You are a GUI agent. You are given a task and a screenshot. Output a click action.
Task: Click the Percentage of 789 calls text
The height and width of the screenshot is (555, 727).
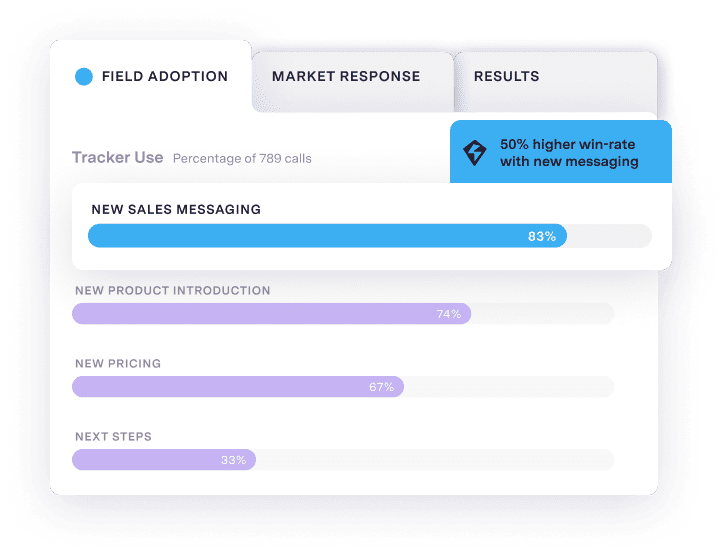pos(242,159)
